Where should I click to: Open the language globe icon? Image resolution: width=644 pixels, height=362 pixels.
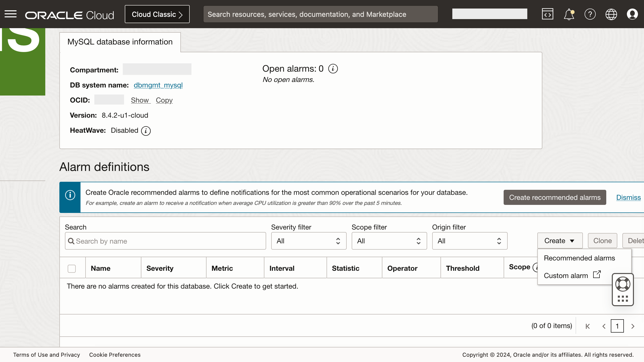(611, 14)
